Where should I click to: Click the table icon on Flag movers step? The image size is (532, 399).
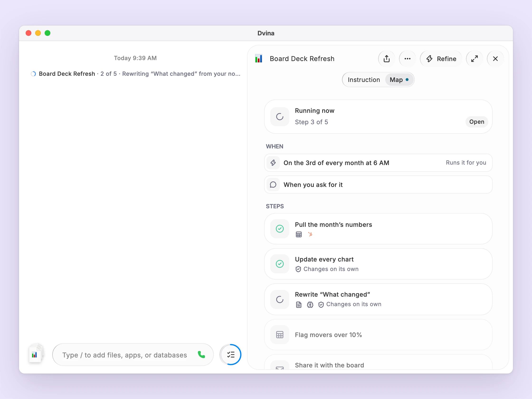click(x=280, y=335)
